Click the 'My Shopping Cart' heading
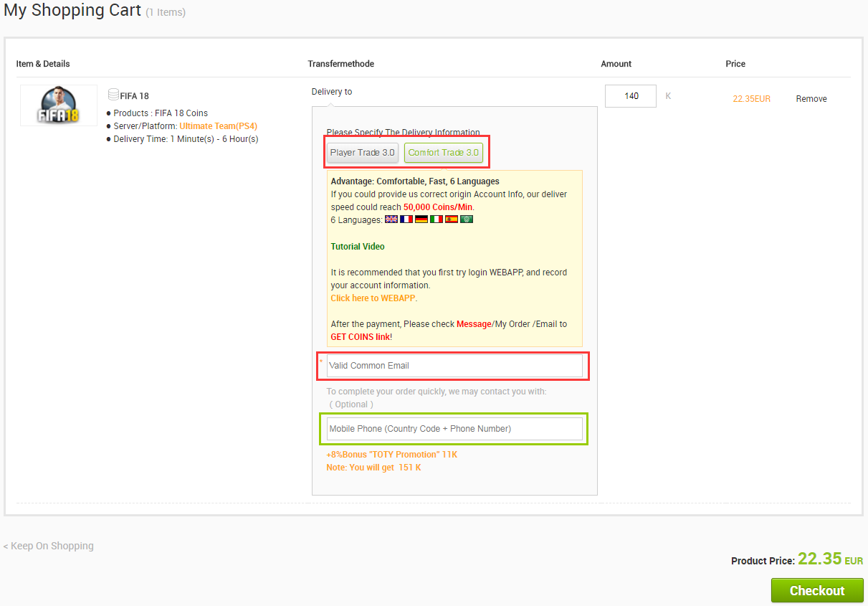 tap(72, 11)
